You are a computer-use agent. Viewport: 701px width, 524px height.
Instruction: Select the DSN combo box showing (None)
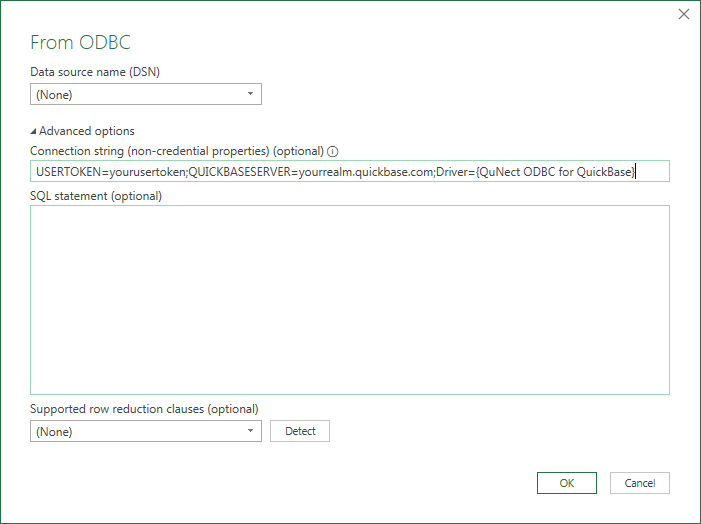146,94
